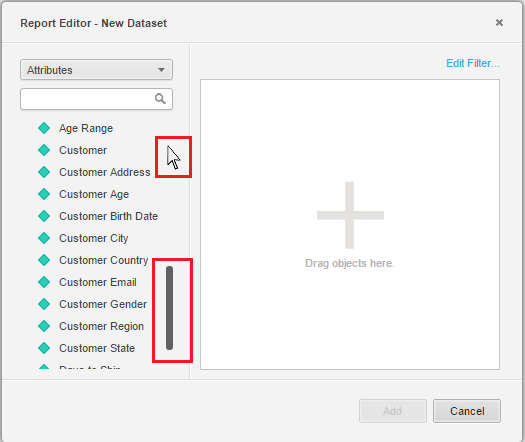525x442 pixels.
Task: Open the Edit Filter link
Action: (473, 63)
